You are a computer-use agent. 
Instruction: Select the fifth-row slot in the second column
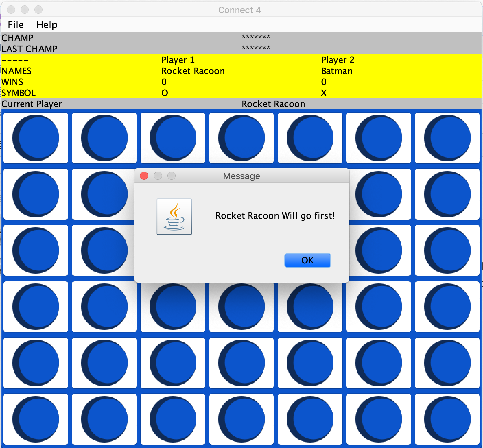[x=104, y=363]
